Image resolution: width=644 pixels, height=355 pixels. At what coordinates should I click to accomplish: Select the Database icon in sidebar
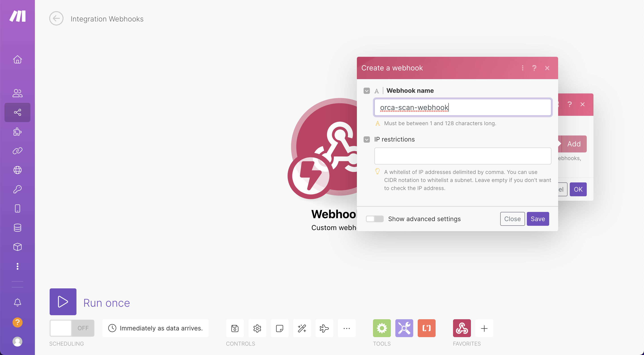(x=17, y=228)
